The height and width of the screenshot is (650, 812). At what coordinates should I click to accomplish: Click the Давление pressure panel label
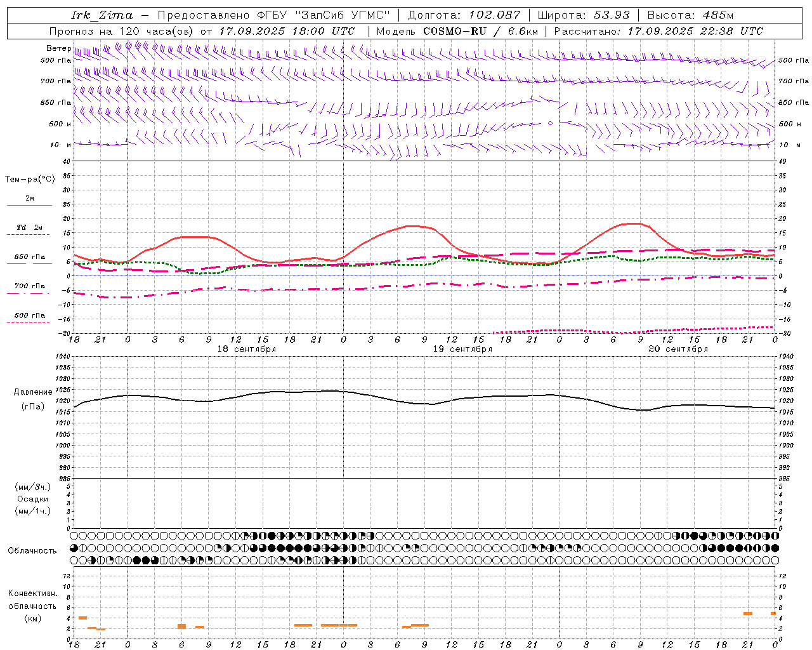(x=33, y=392)
